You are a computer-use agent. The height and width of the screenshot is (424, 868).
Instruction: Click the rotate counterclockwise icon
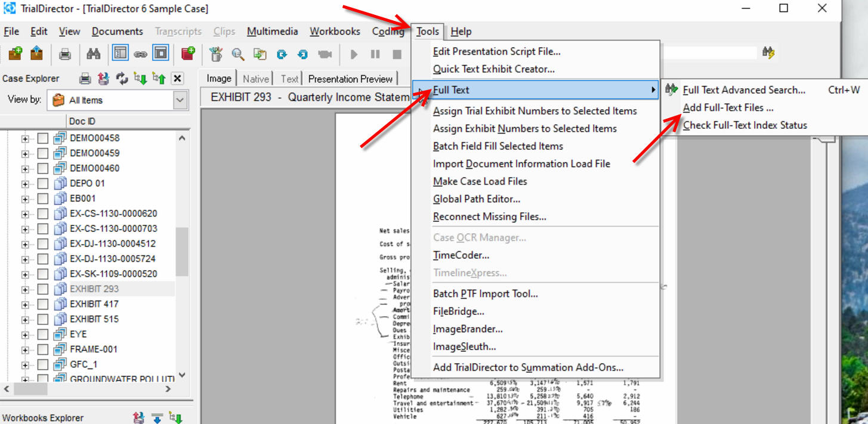[302, 54]
